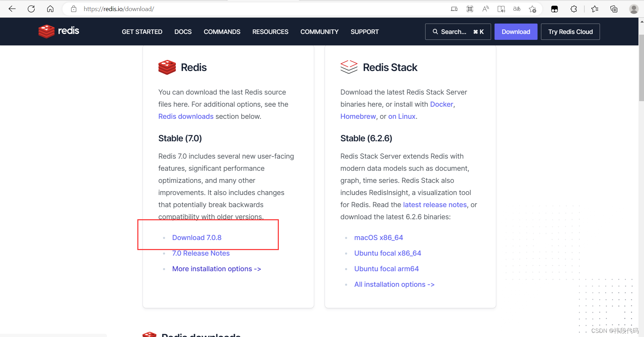Image resolution: width=644 pixels, height=337 pixels.
Task: Add this page to favorites with the star icon
Action: tap(533, 9)
